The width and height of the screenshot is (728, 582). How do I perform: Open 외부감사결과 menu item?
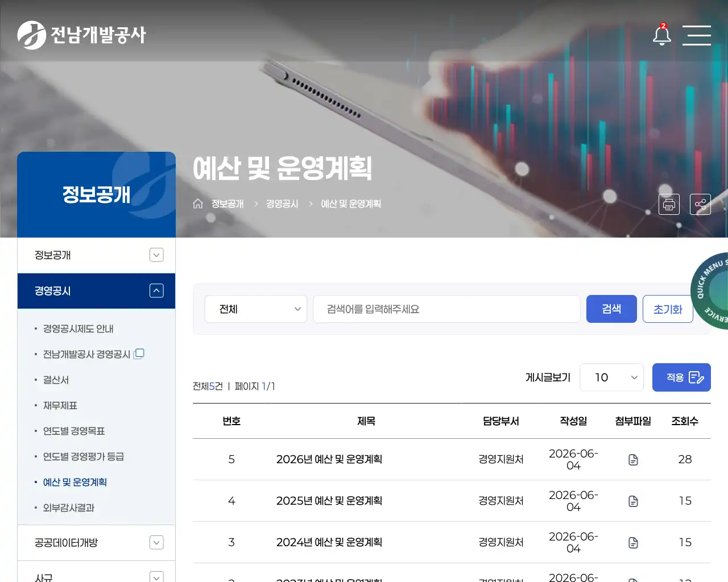click(x=69, y=508)
